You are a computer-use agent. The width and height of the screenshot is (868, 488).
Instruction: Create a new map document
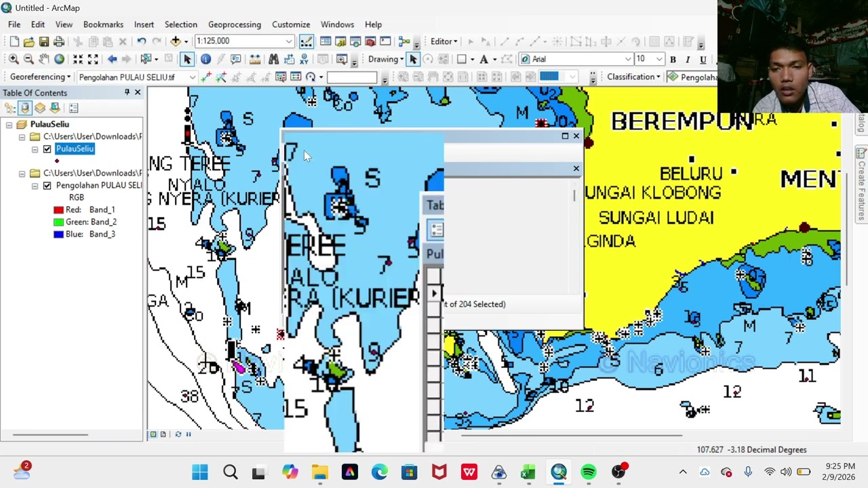[14, 41]
